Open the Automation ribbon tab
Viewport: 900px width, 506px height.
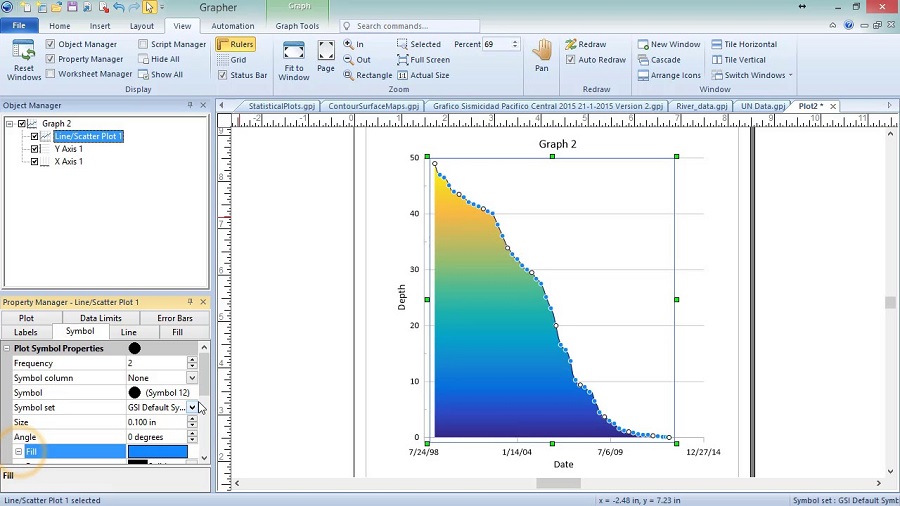click(232, 26)
